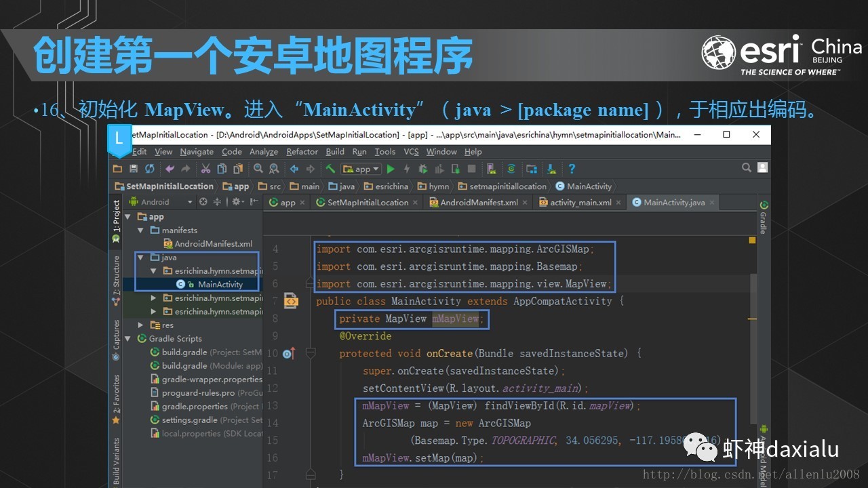Image resolution: width=868 pixels, height=488 pixels.
Task: Click the collapse all icon in Project panel
Action: point(217,202)
